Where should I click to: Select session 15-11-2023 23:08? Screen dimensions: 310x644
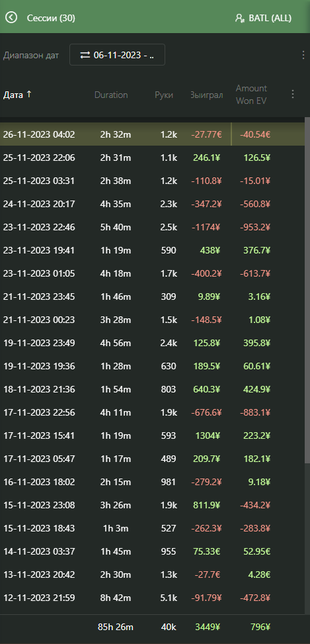tap(153, 505)
